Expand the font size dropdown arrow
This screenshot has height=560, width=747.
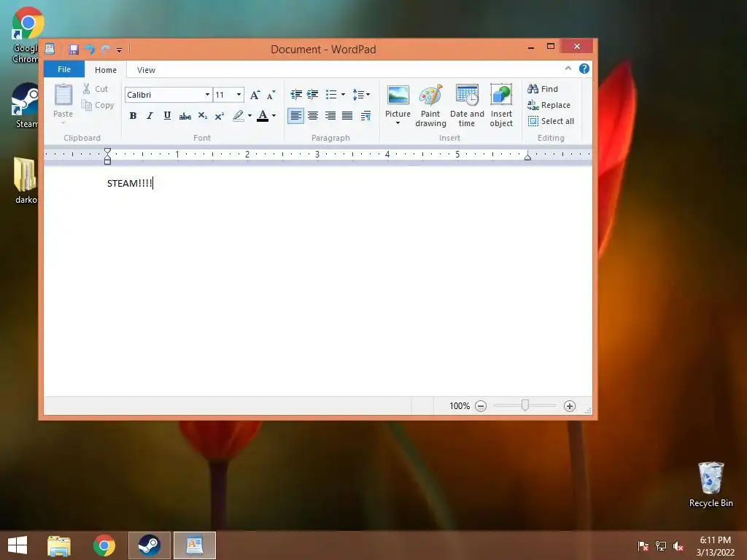tap(239, 95)
